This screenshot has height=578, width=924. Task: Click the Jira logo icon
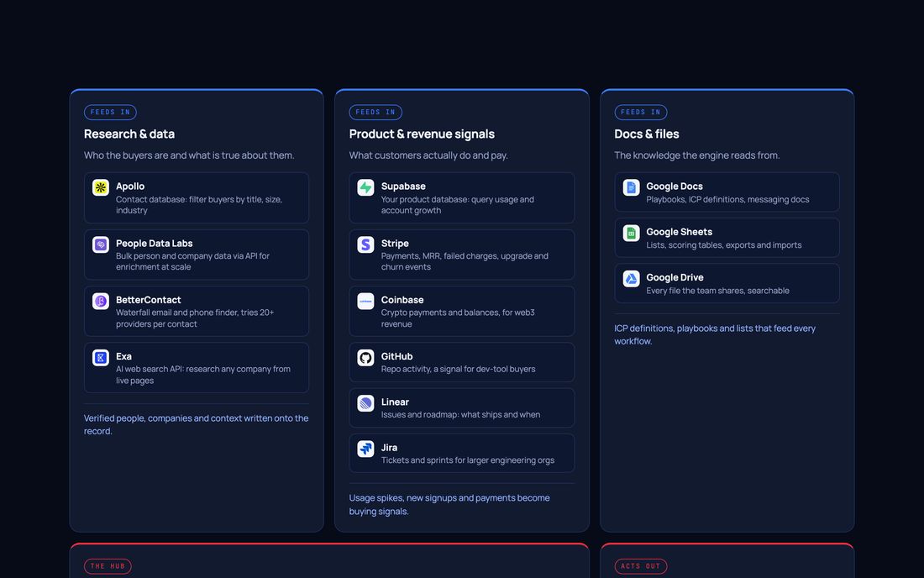366,449
